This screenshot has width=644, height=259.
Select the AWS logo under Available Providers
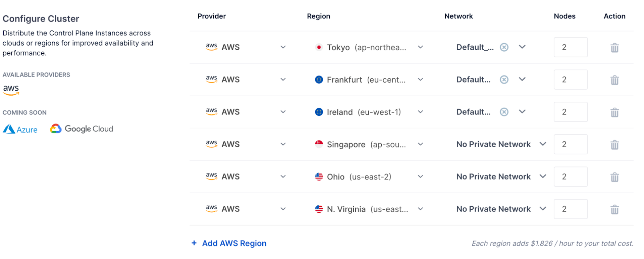click(x=11, y=90)
